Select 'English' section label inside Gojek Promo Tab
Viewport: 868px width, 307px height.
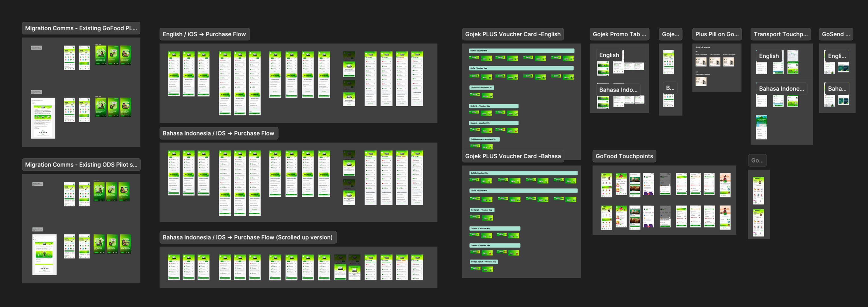pyautogui.click(x=609, y=55)
